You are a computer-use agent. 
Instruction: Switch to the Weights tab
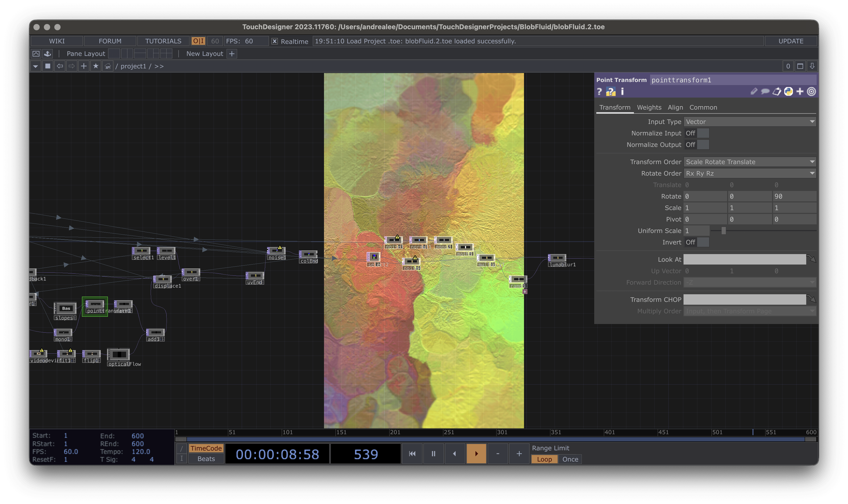pyautogui.click(x=649, y=107)
